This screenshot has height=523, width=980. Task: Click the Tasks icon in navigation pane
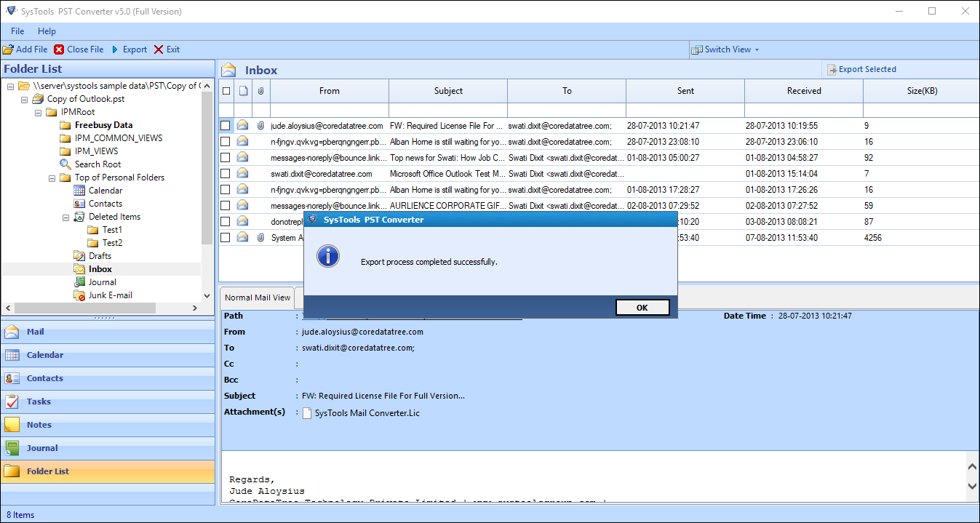(x=12, y=402)
